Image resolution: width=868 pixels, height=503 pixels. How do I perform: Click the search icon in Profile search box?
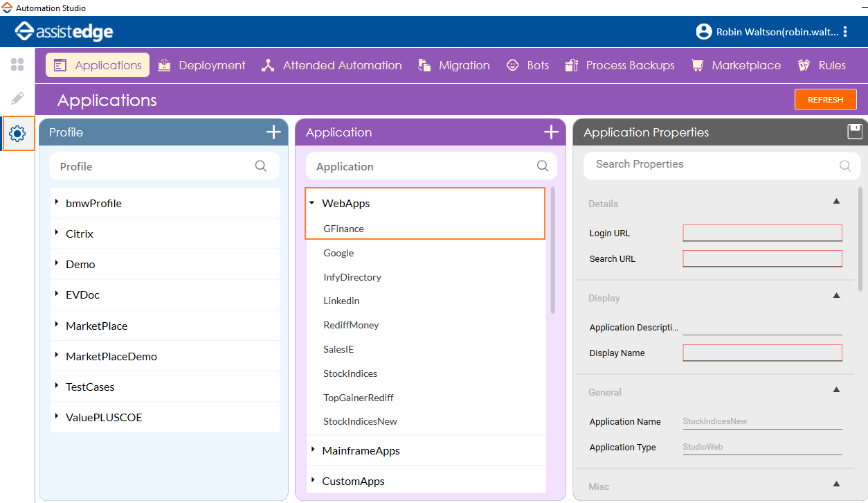(261, 166)
